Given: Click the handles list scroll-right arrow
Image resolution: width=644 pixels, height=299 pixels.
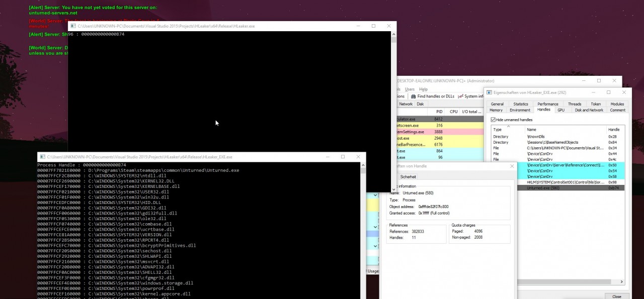Looking at the screenshot, I should 622,282.
